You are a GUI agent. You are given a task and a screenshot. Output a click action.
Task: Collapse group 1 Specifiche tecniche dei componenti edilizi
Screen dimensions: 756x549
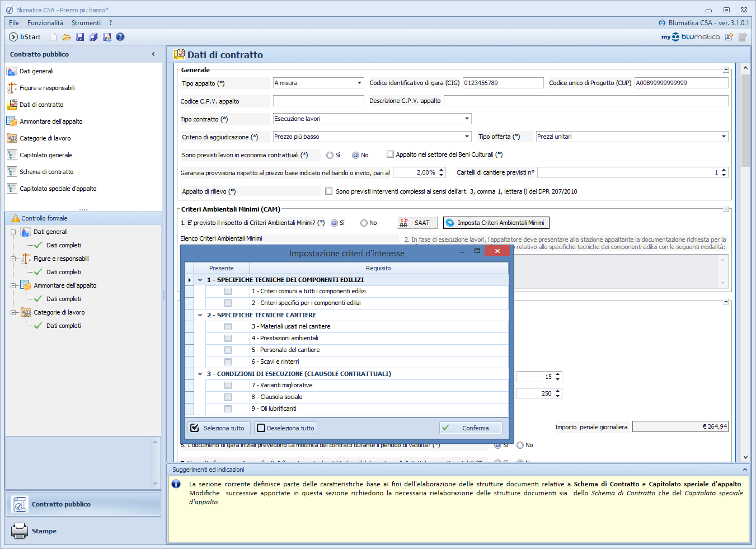click(x=200, y=280)
